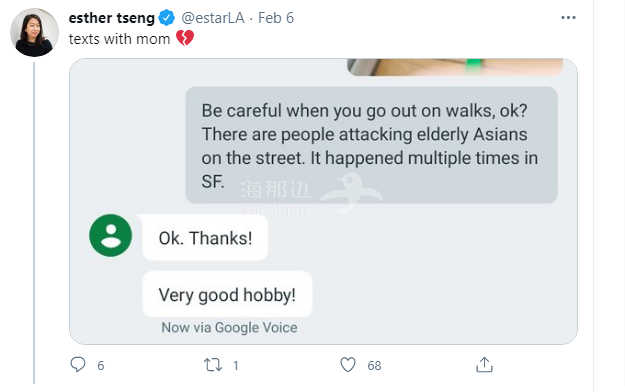The width and height of the screenshot is (625, 392).
Task: Click the 'Ok. Thanks!' message bubble
Action: 205,238
